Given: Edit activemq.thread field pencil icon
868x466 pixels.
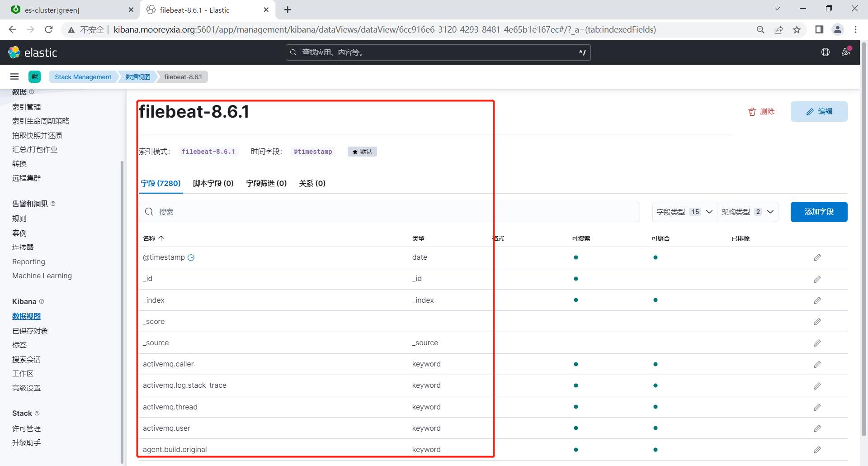Looking at the screenshot, I should [x=817, y=407].
